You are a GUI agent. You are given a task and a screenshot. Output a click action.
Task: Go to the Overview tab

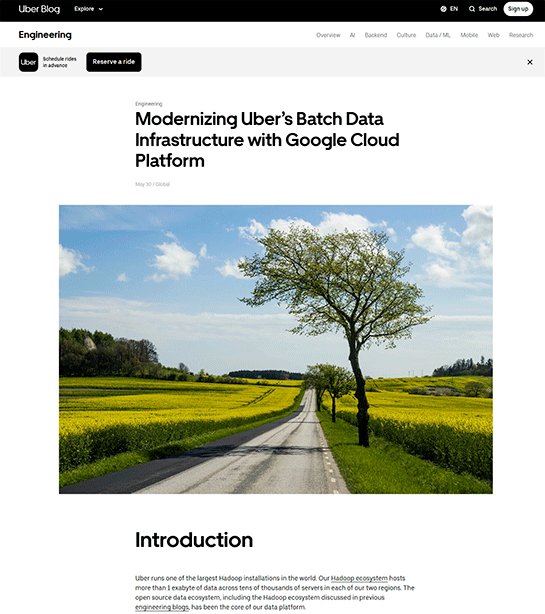(328, 35)
